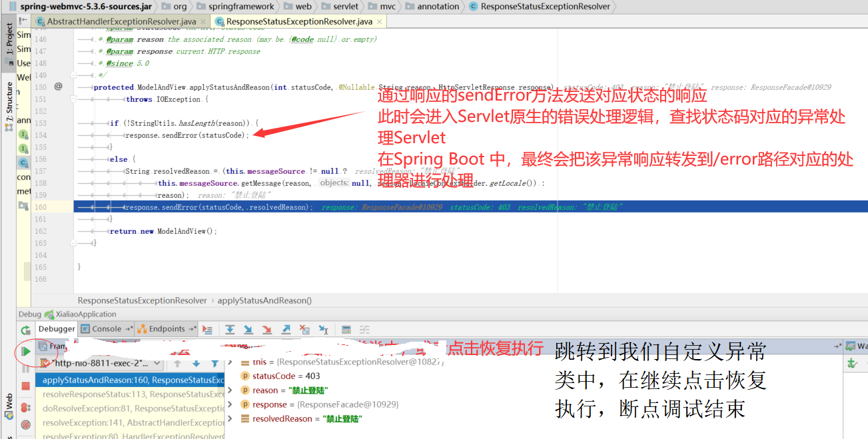Expand the 'response' variable node

point(231,404)
